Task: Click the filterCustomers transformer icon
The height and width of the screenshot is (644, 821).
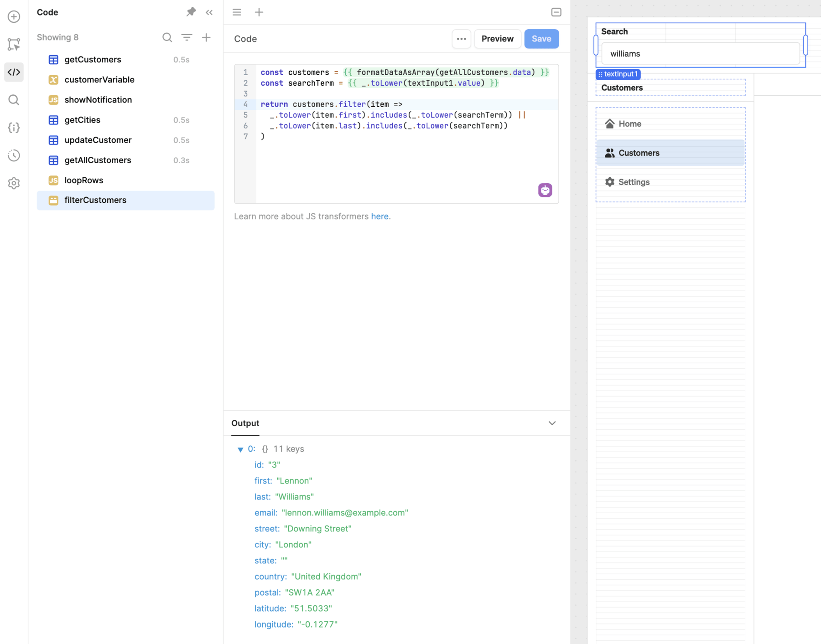Action: 53,201
